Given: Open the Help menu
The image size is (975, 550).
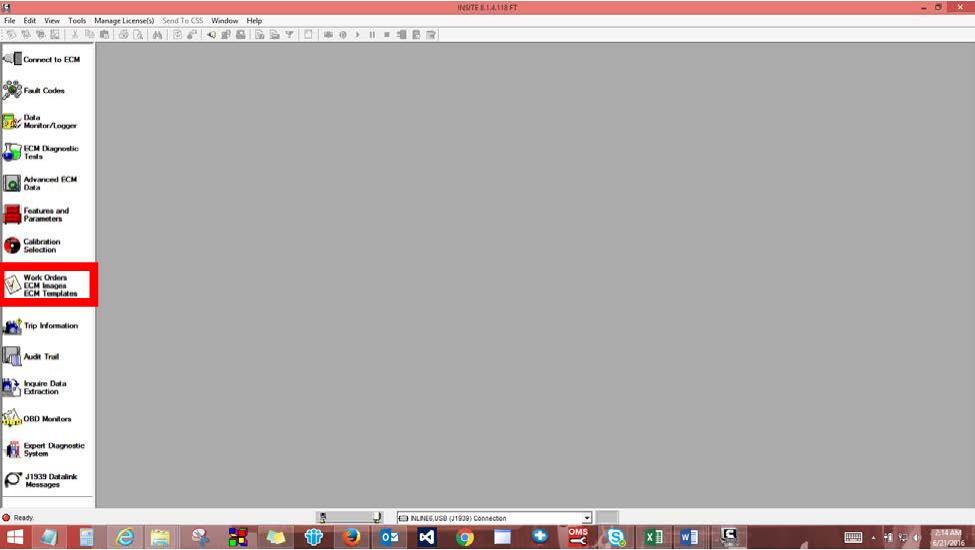Looking at the screenshot, I should tap(254, 21).
